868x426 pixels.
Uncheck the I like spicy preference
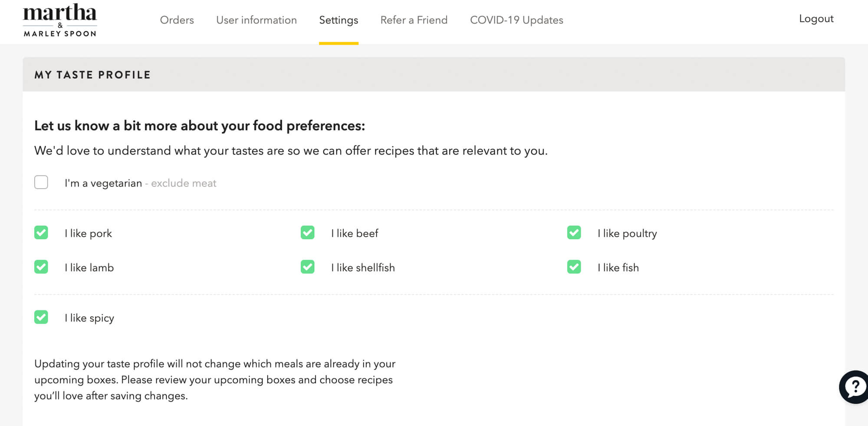[x=41, y=317]
